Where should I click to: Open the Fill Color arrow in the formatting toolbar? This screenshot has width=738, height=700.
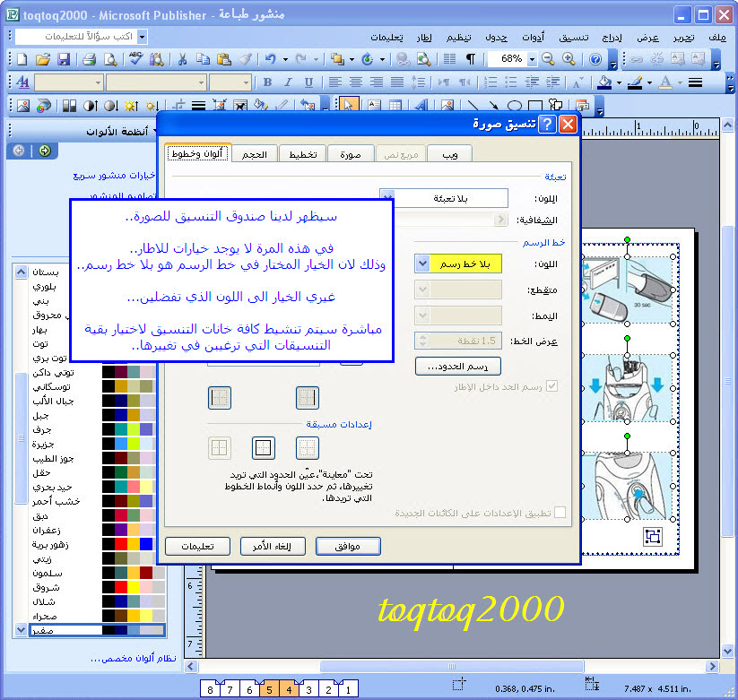pos(619,82)
